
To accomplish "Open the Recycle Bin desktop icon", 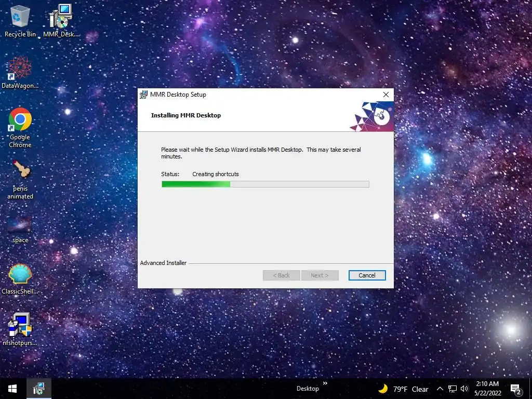I will point(20,21).
